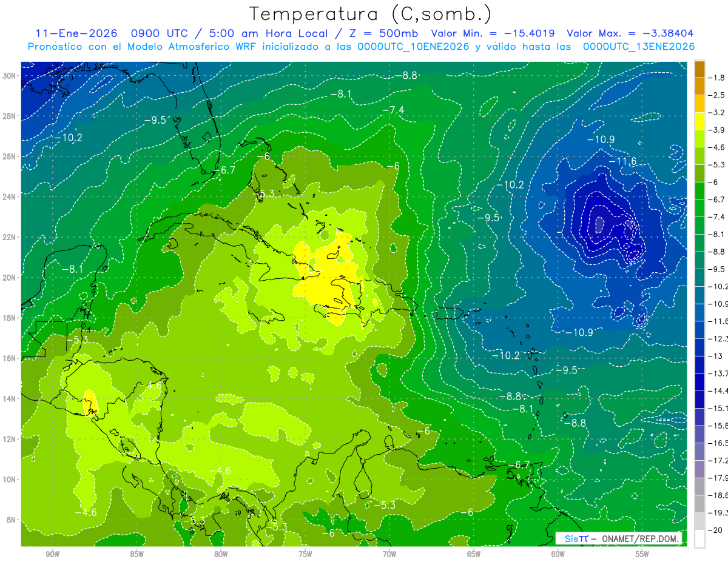Pick the green swatch between -6 and -6.7
The height and width of the screenshot is (562, 728).
click(699, 191)
